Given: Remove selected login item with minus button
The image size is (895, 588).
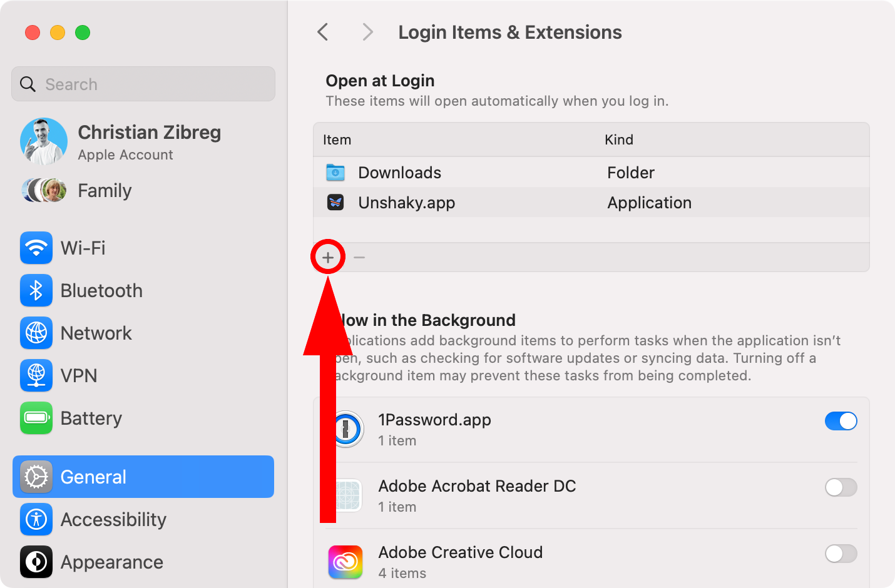Looking at the screenshot, I should 359,256.
